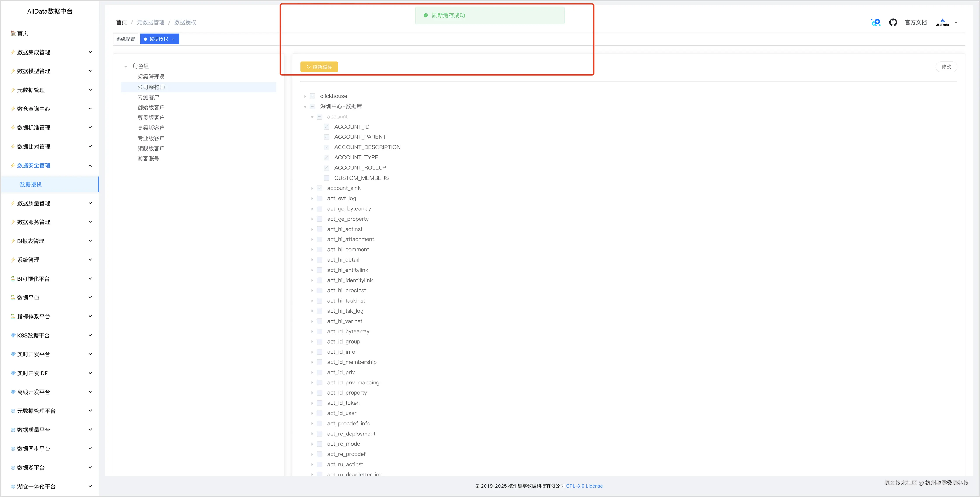The height and width of the screenshot is (497, 980).
Task: Click the lightning icon next to BI报表管理
Action: pyautogui.click(x=13, y=241)
